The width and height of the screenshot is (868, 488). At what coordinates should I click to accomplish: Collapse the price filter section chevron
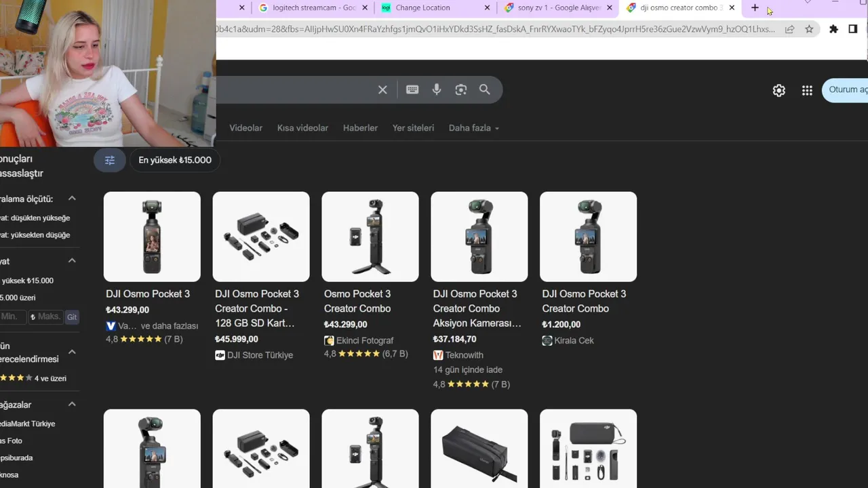[72, 261]
